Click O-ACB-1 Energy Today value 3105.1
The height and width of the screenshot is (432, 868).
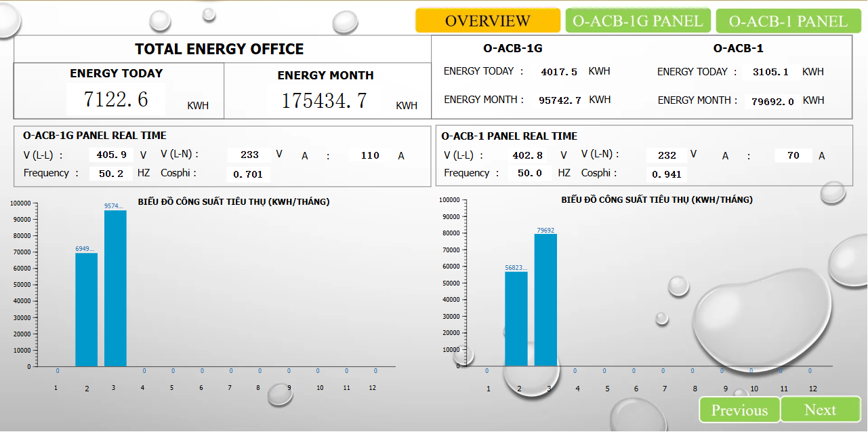point(770,73)
